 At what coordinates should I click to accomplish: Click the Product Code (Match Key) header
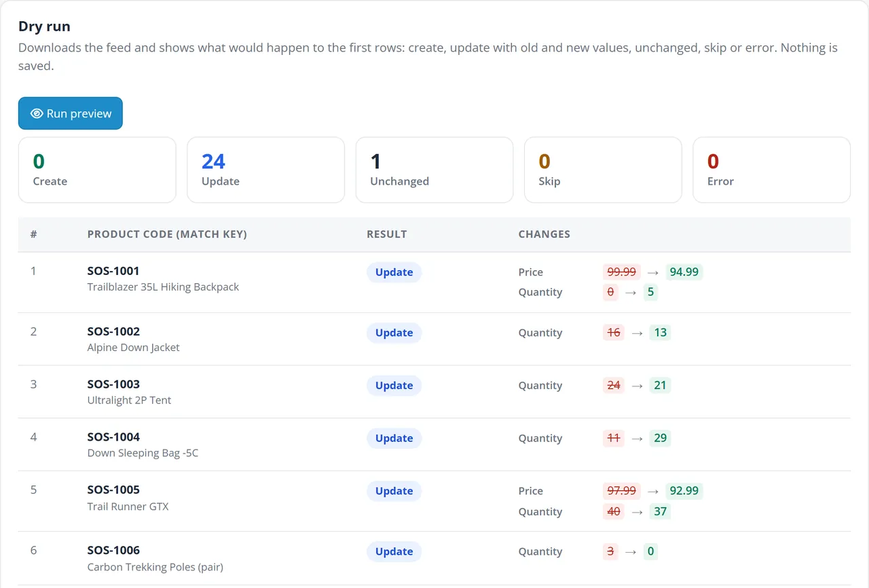pos(167,234)
